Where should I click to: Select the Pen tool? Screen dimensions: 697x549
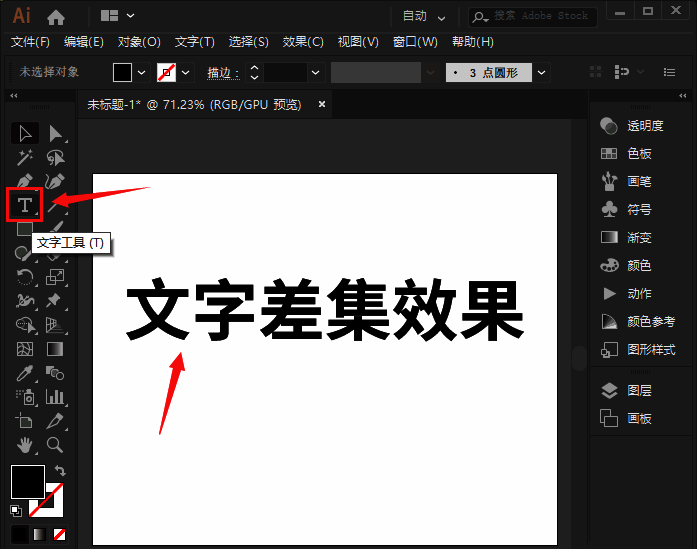tap(25, 181)
